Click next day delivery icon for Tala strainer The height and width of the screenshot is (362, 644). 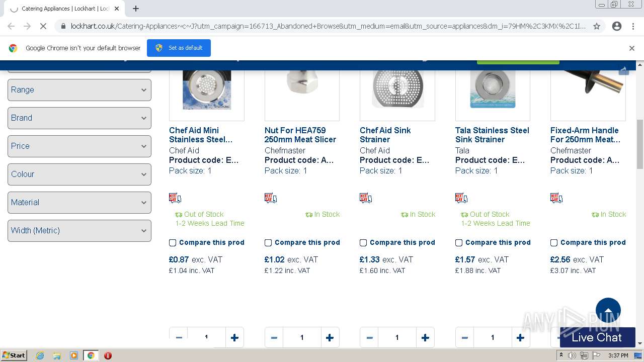(461, 198)
